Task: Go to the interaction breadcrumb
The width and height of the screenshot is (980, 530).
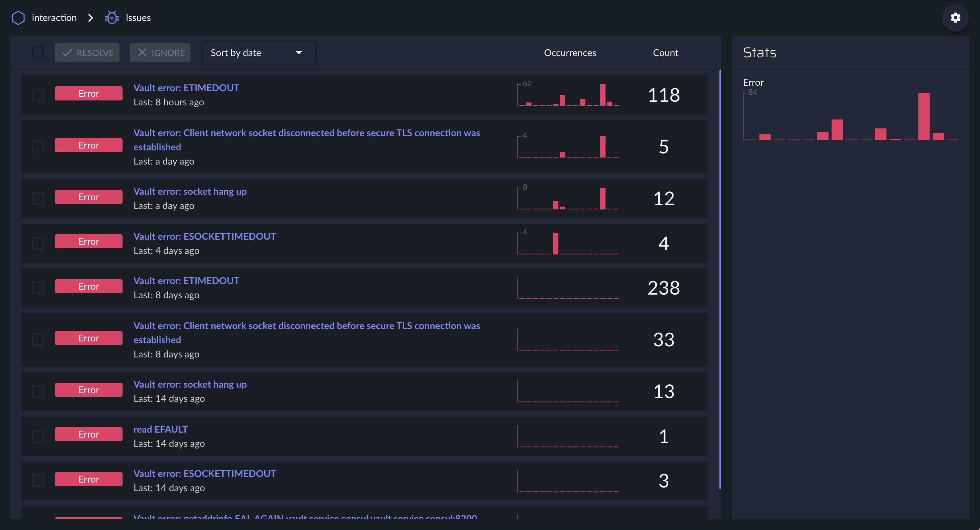Action: click(54, 18)
